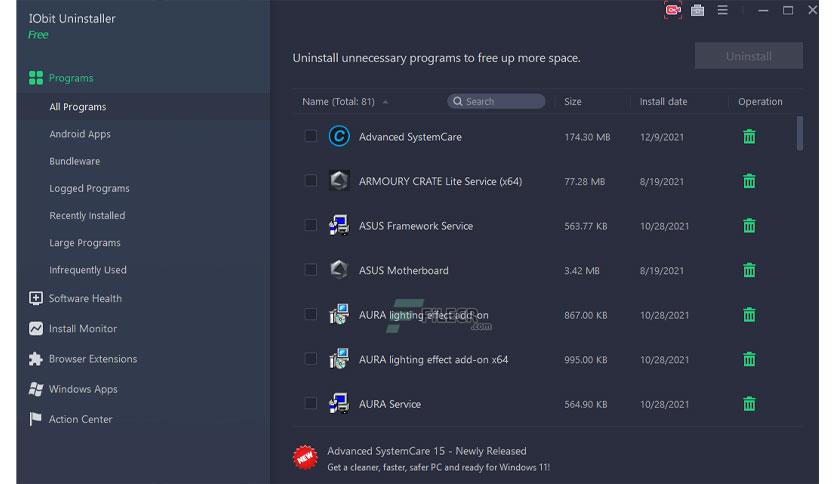Click the Action Center flag icon
The image size is (836, 484).
(x=36, y=419)
